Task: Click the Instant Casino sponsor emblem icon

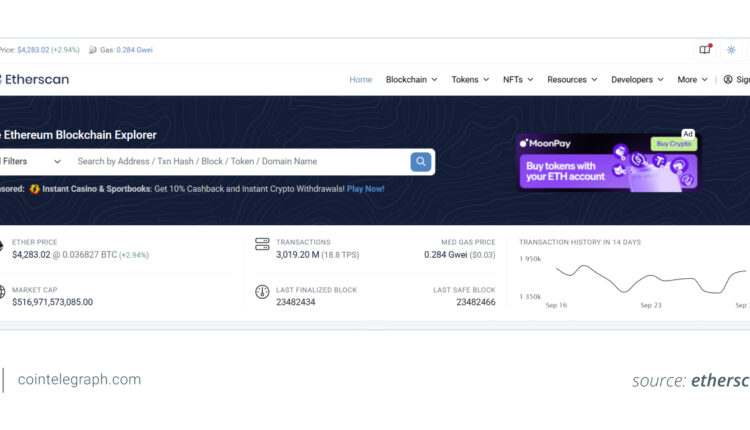Action: [34, 188]
